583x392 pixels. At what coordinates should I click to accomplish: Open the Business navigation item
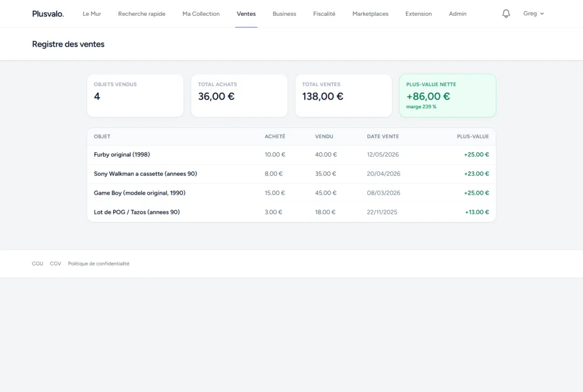pyautogui.click(x=285, y=14)
